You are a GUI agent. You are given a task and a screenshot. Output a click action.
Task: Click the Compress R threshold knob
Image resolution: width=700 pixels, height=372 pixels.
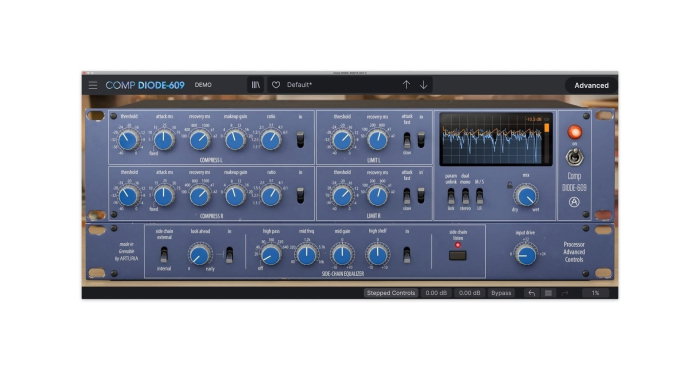pyautogui.click(x=129, y=196)
